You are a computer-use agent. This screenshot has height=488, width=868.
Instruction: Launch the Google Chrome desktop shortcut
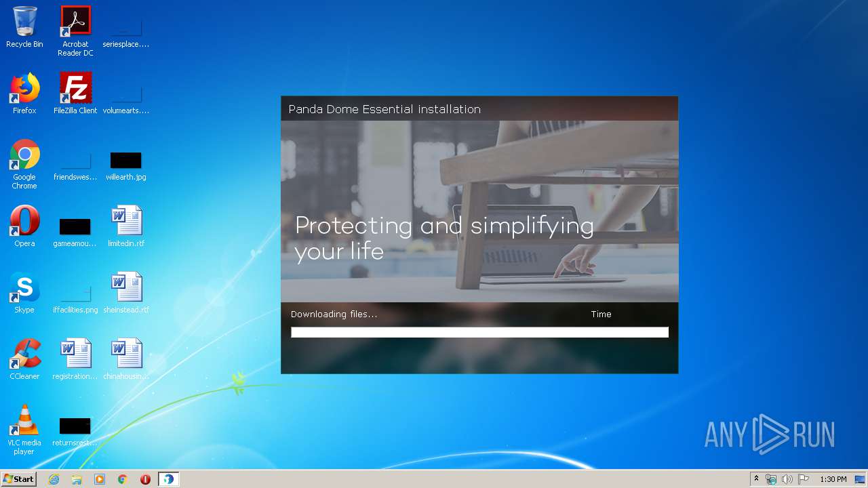(24, 164)
